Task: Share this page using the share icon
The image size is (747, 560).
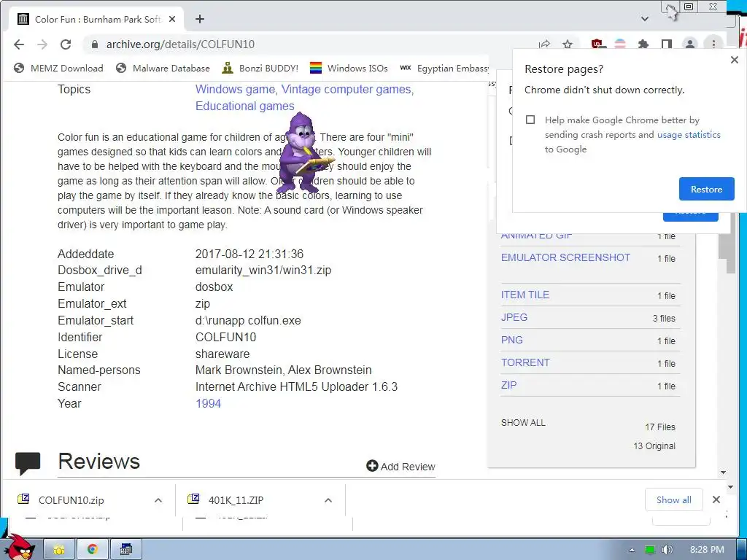Action: [544, 44]
